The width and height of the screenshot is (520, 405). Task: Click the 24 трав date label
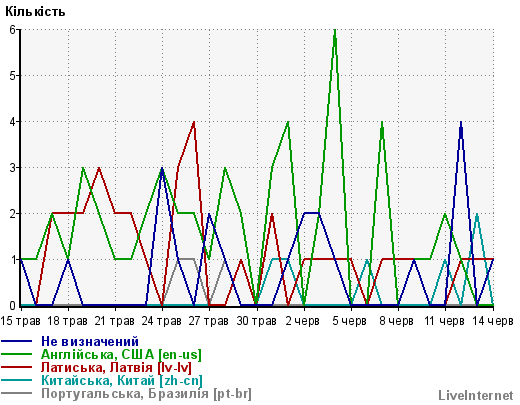tap(162, 321)
